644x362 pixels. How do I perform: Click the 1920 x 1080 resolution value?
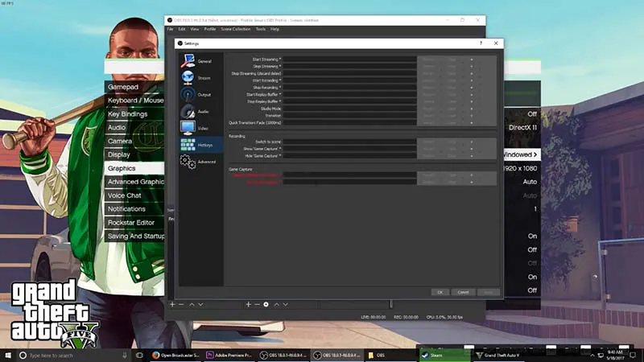(x=520, y=168)
